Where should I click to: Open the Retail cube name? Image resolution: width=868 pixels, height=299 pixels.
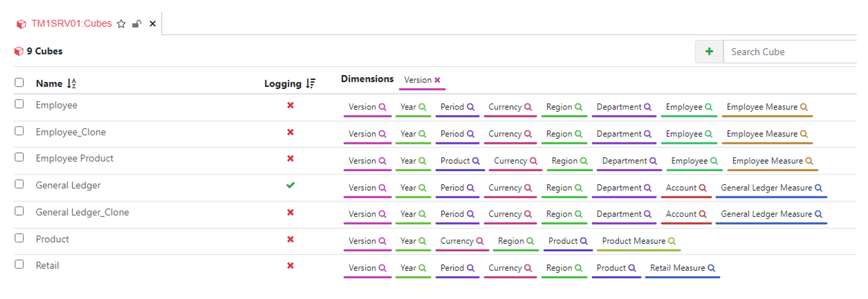[47, 266]
